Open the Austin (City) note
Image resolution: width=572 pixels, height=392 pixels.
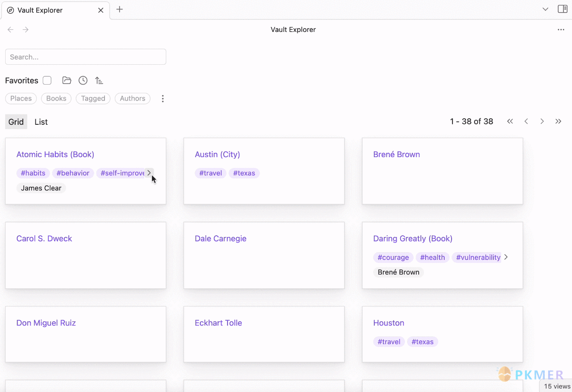coord(217,154)
